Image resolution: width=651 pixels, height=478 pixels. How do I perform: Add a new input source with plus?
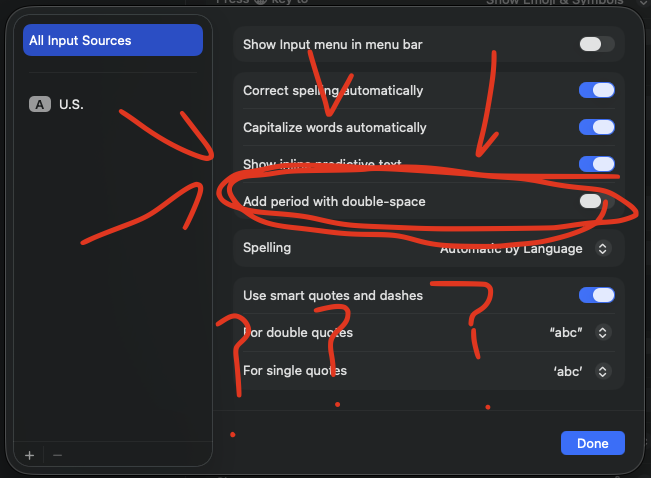[29, 456]
